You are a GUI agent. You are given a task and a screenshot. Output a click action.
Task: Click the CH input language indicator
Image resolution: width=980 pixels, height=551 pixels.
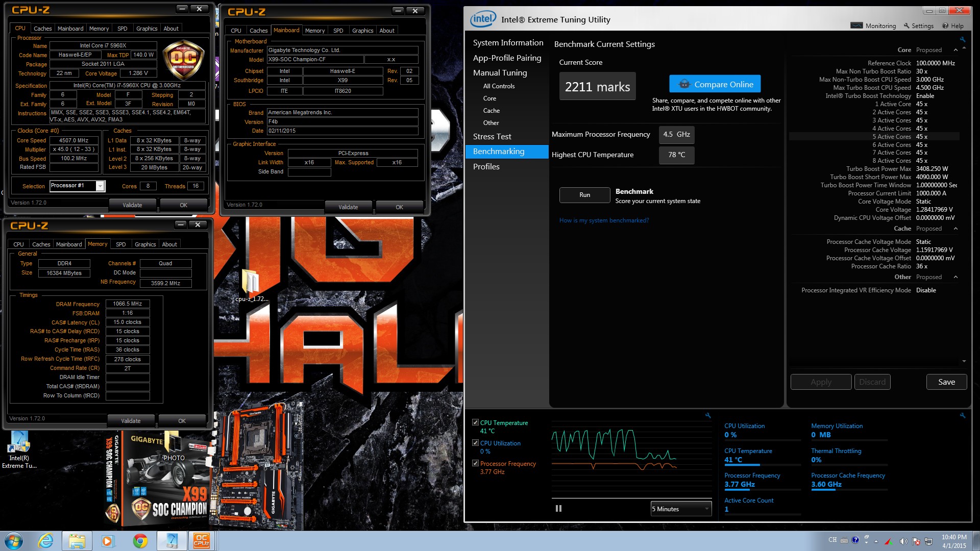[x=832, y=540]
